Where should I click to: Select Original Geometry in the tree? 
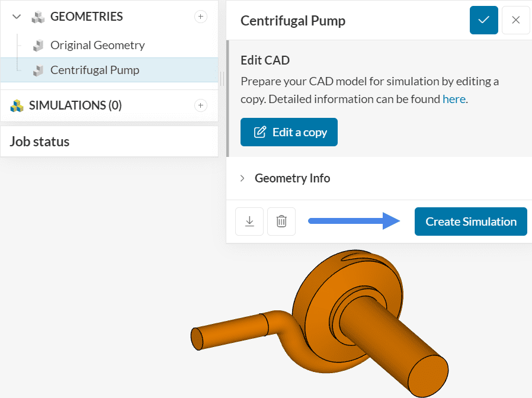[97, 45]
